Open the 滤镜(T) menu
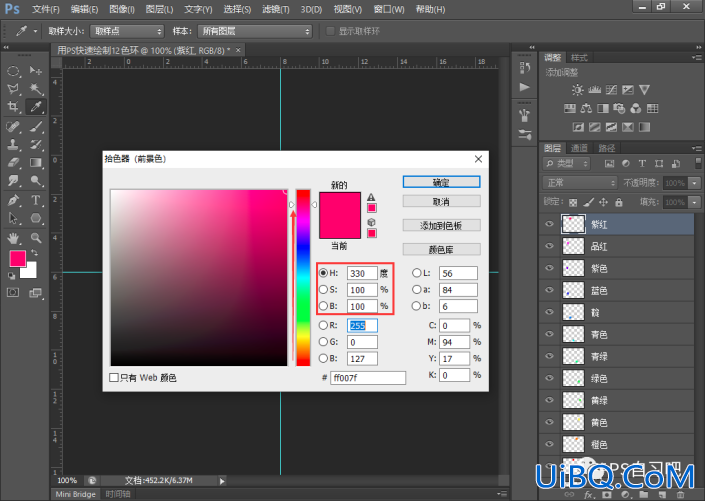The width and height of the screenshot is (705, 501). (276, 9)
